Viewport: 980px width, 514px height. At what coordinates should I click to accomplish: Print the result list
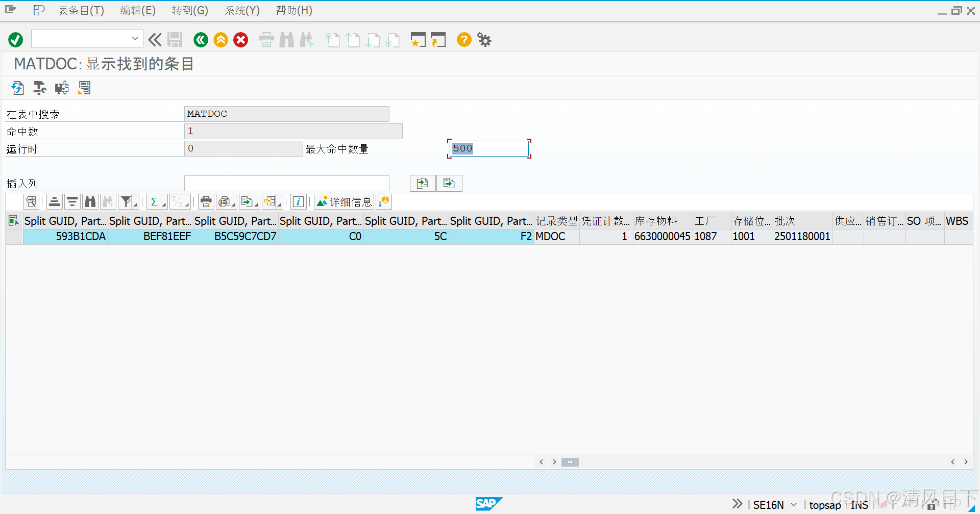click(x=206, y=201)
